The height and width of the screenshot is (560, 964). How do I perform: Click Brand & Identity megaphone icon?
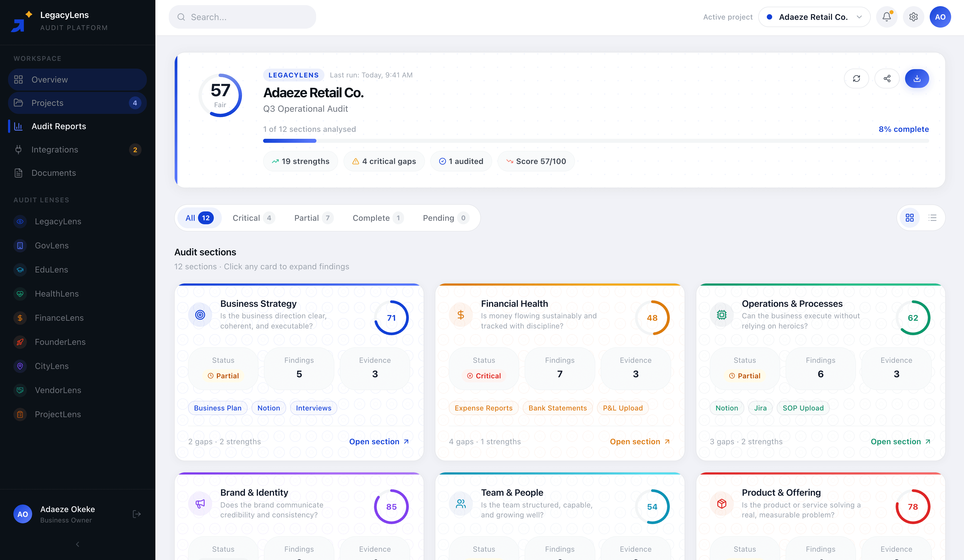point(200,504)
